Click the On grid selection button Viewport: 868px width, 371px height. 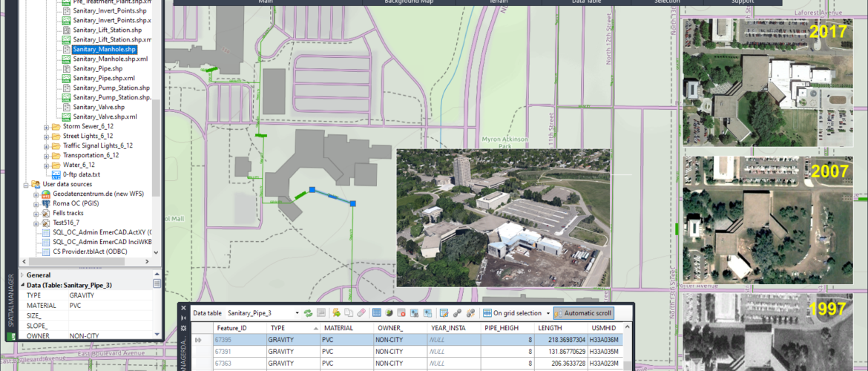511,313
